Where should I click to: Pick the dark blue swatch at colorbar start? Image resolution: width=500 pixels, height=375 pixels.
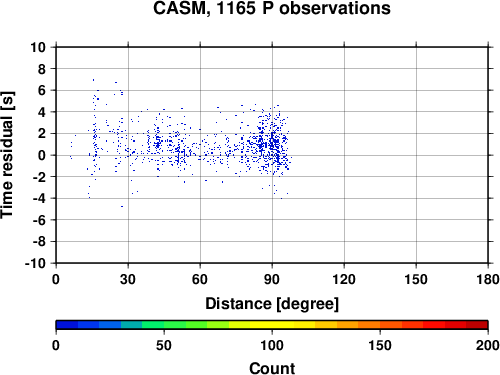[67, 325]
